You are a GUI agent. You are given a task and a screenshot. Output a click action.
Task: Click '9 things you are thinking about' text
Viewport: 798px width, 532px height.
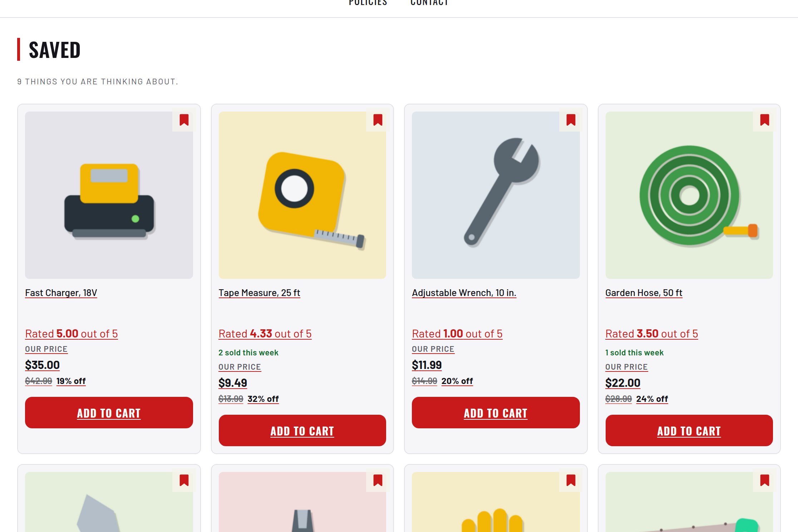coord(98,82)
